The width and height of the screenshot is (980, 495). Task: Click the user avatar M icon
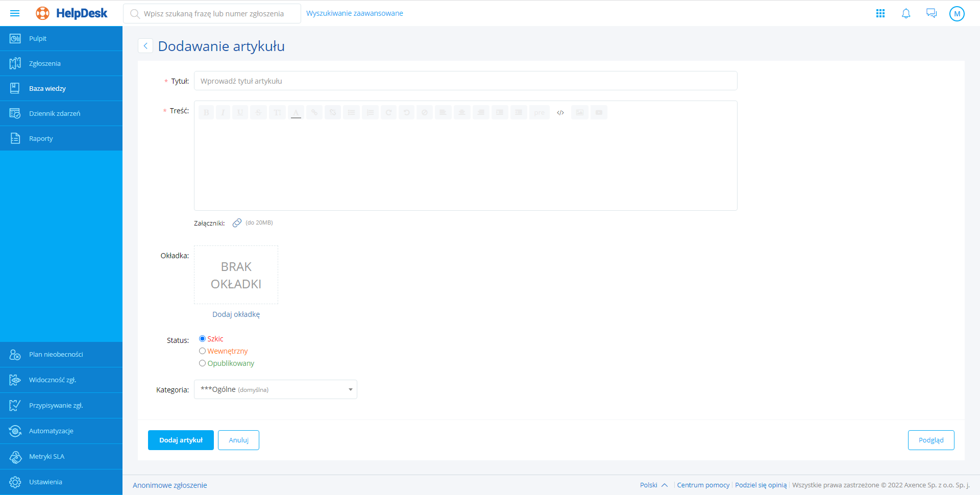[x=957, y=14]
